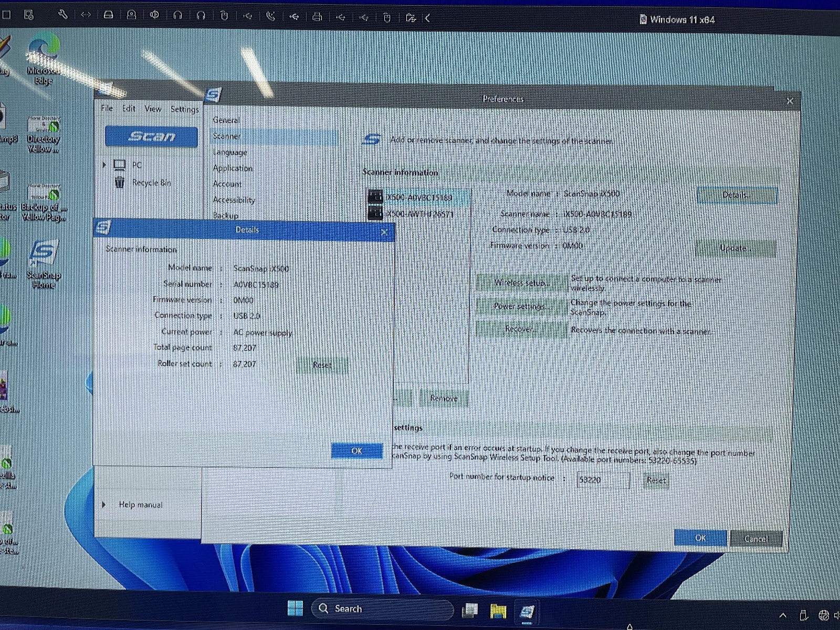Screen dimensions: 840x630
Task: Open ScanSnap Home desktop shortcut
Action: click(44, 262)
